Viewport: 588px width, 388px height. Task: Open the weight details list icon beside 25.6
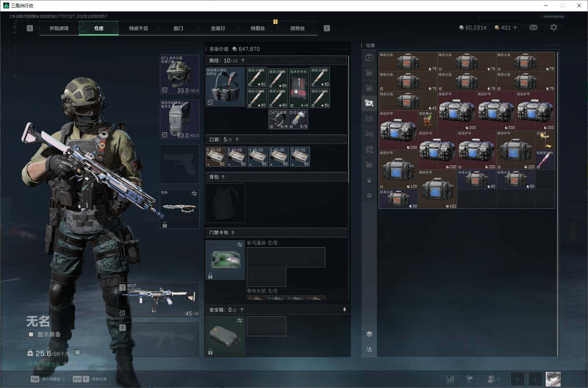(x=77, y=353)
